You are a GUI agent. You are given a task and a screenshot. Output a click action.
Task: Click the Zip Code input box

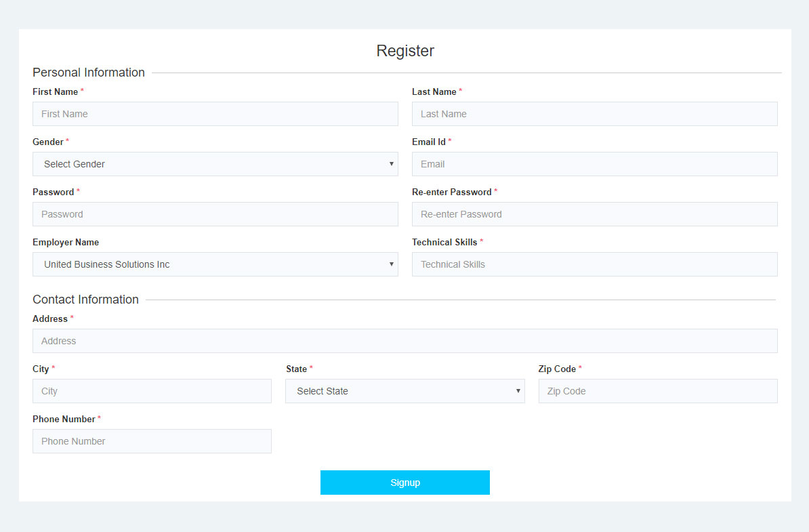657,391
